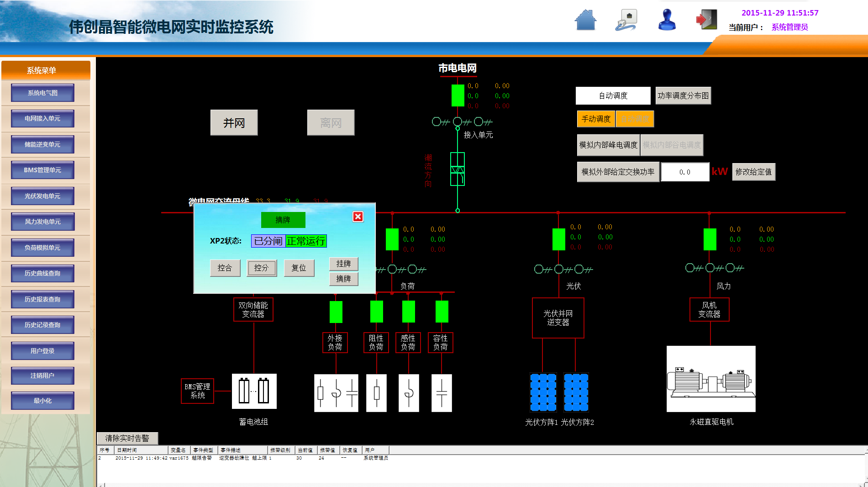The height and width of the screenshot is (487, 868).
Task: Click 控合 button in dialog
Action: pos(225,268)
